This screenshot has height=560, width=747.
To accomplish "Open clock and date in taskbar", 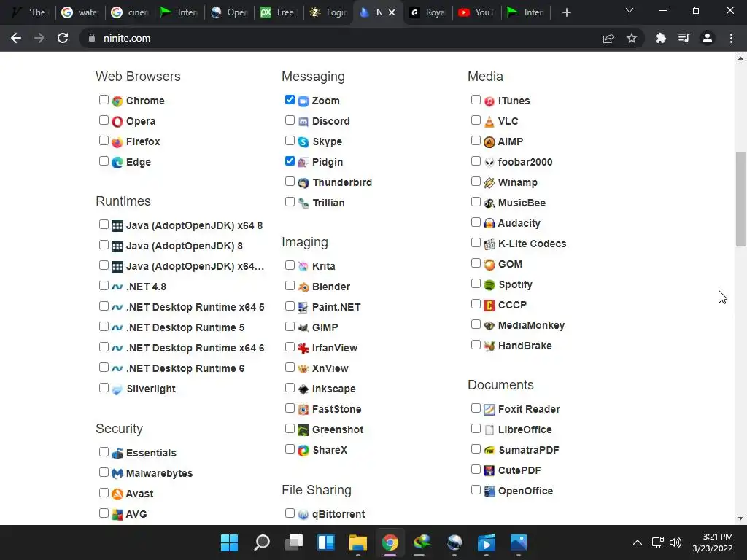I will click(712, 542).
